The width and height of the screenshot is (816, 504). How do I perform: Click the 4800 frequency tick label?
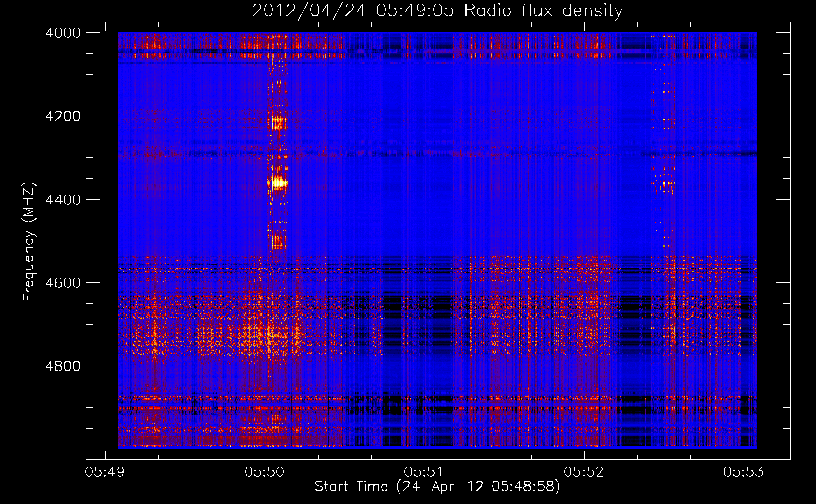pos(63,366)
